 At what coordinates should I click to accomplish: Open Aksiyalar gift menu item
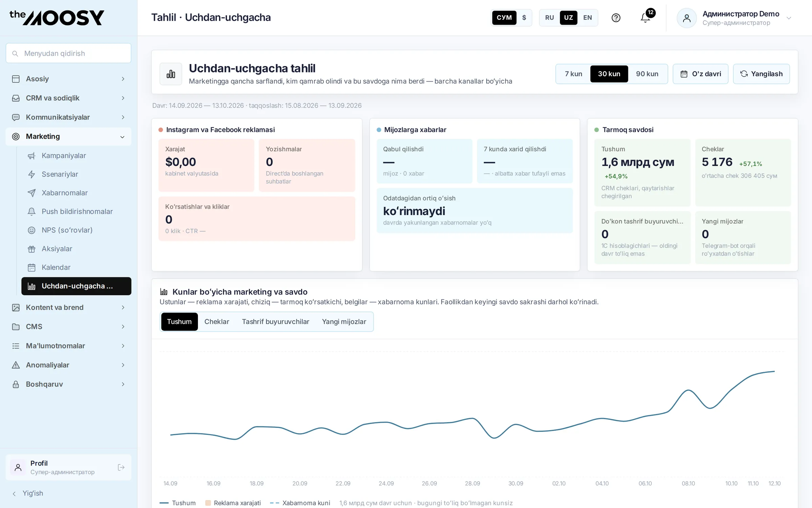[76, 249]
